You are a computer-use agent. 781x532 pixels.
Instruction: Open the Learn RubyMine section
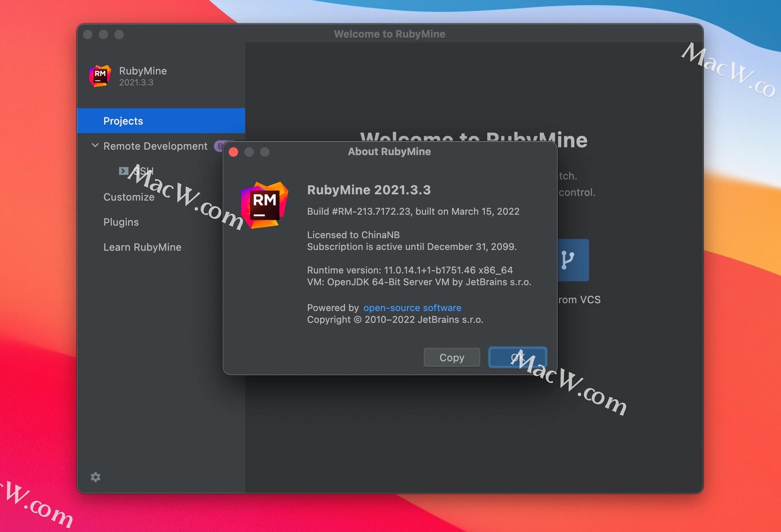pos(142,247)
